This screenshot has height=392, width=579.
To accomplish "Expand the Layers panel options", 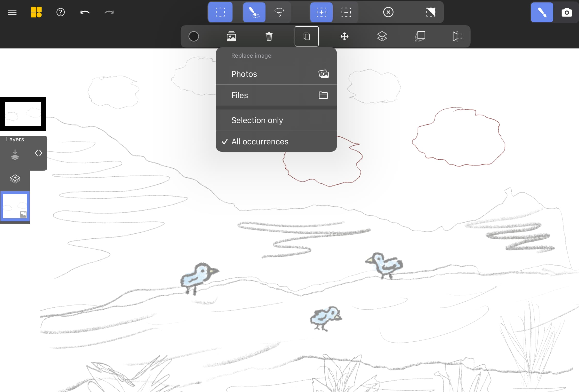I will tap(39, 153).
